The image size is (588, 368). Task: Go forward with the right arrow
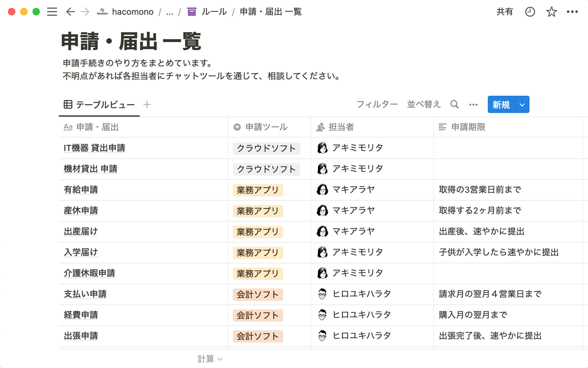(x=85, y=12)
